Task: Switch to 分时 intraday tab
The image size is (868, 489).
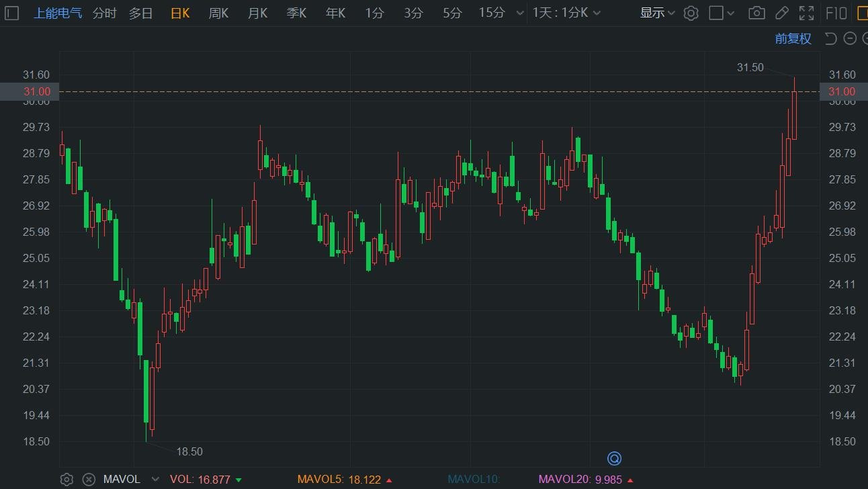Action: [x=104, y=13]
